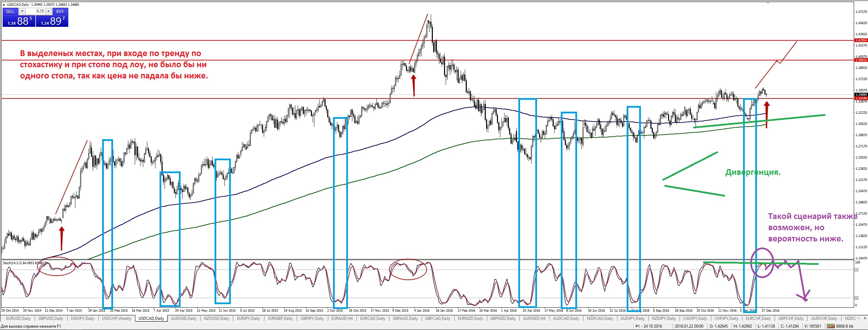This screenshot has height=330, width=868.
Task: Go to the AUDJPY,Daily chart tab
Action: (633, 318)
